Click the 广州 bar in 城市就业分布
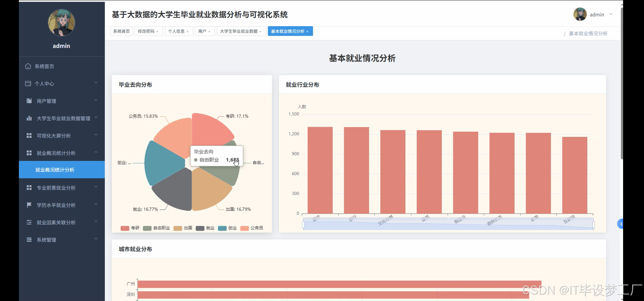 coord(339,284)
